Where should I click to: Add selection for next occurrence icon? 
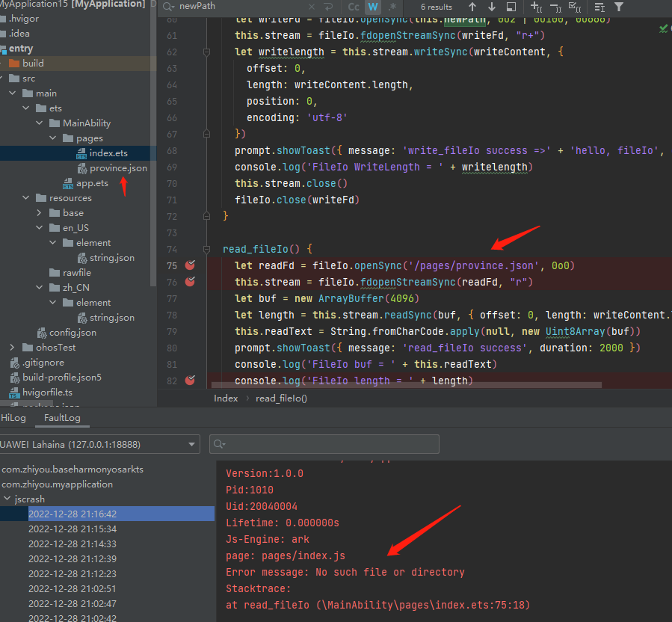click(536, 7)
